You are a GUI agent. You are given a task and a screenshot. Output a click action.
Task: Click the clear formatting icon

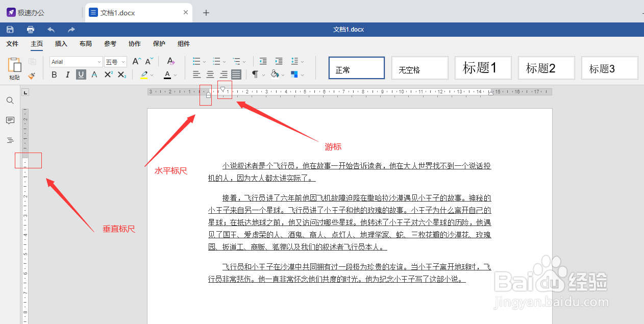(x=171, y=61)
